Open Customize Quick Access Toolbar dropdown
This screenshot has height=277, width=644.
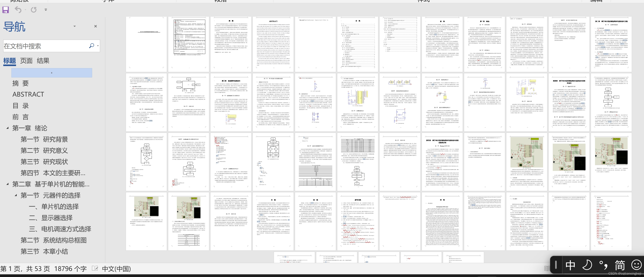click(x=46, y=10)
